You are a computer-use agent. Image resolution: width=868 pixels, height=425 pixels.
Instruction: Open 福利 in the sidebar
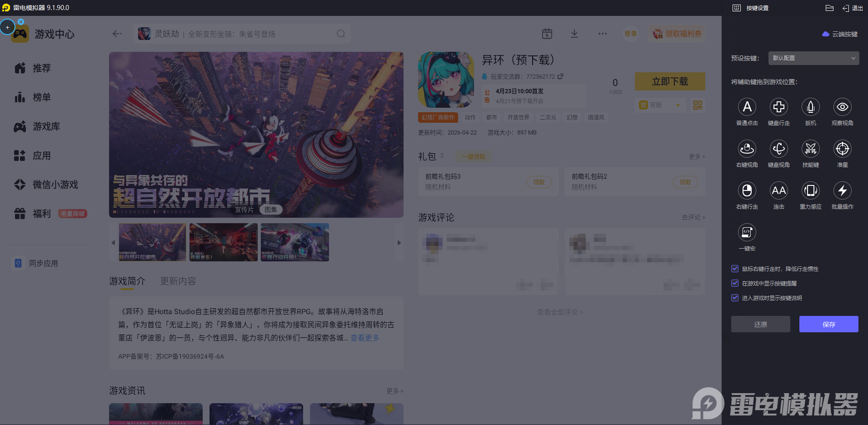tap(33, 214)
